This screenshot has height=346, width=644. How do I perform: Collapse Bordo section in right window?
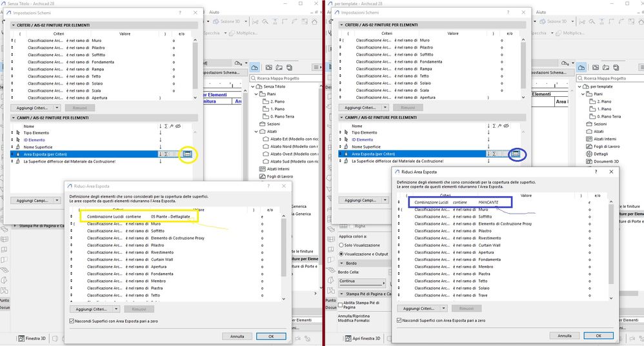pos(342,263)
